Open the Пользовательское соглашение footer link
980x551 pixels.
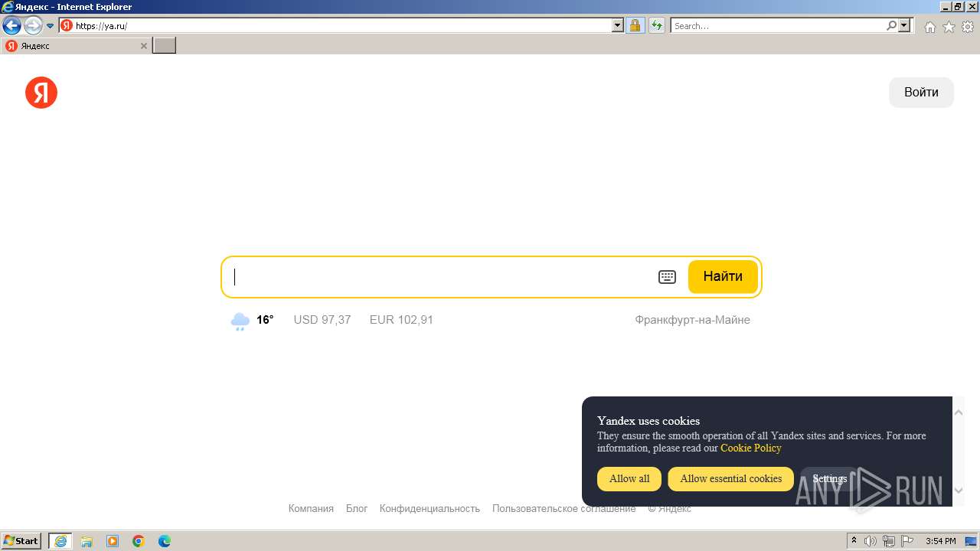(x=563, y=508)
